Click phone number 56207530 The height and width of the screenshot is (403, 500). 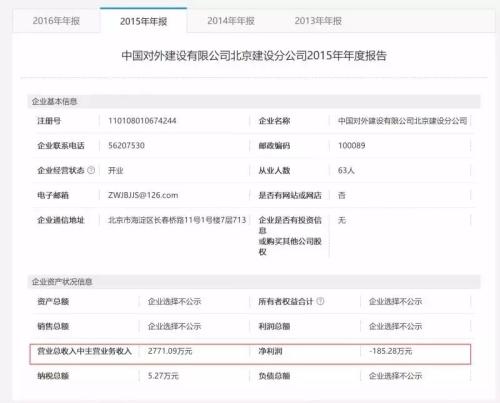126,145
